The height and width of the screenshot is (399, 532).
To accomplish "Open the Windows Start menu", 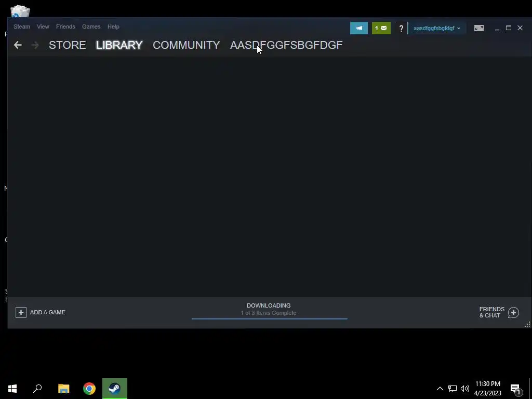I will pos(12,389).
